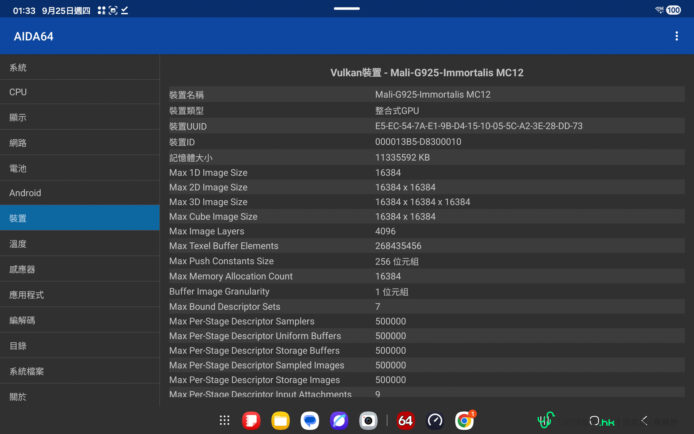This screenshot has width=694, height=434.
Task: Tap the 裝置UUID value
Action: 479,126
